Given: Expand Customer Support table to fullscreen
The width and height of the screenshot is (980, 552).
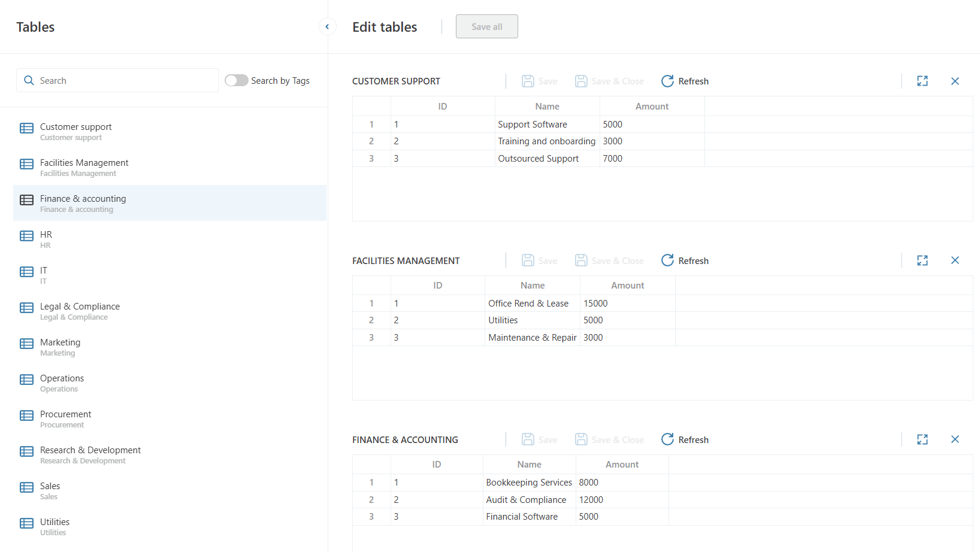Looking at the screenshot, I should pyautogui.click(x=922, y=81).
